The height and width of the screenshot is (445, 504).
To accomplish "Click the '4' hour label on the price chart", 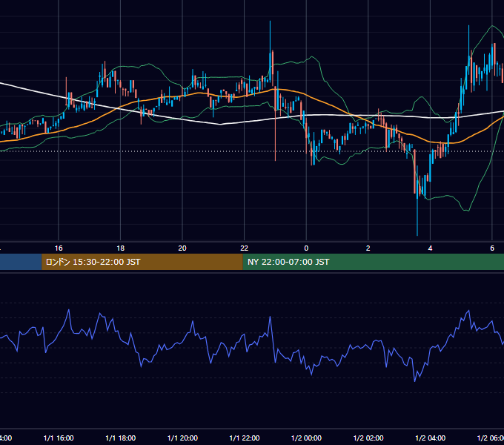I will click(430, 248).
